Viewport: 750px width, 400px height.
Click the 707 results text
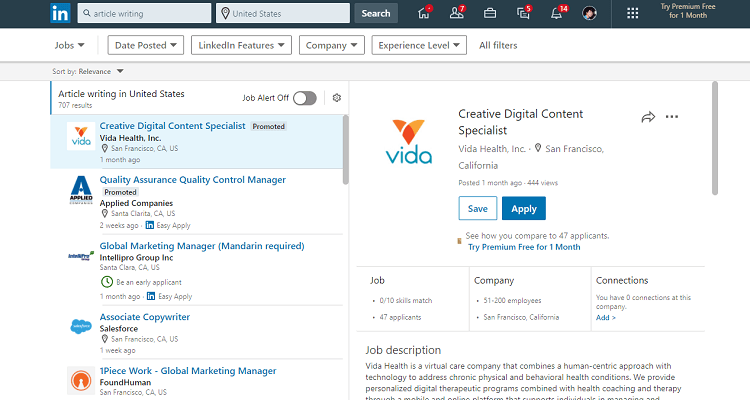click(x=75, y=105)
